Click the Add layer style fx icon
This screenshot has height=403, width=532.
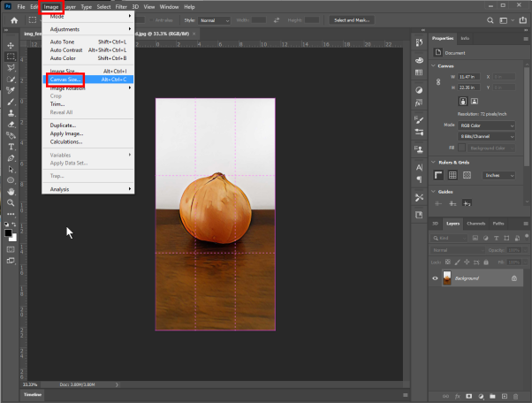458,396
